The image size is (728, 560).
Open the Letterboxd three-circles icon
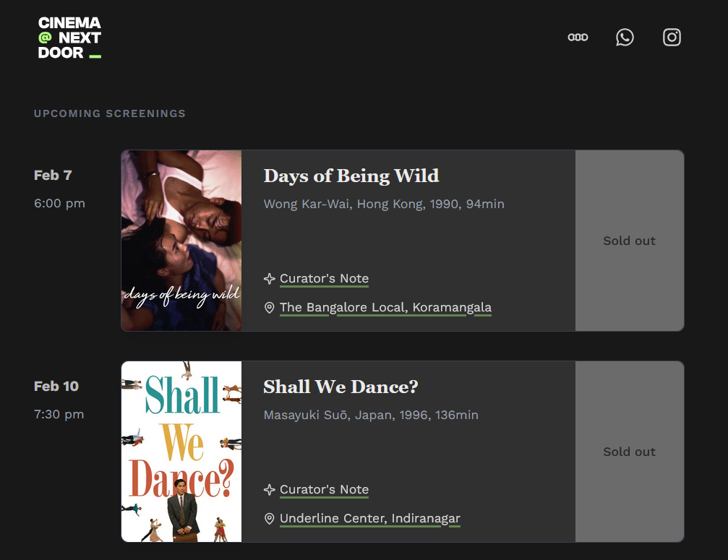(578, 38)
